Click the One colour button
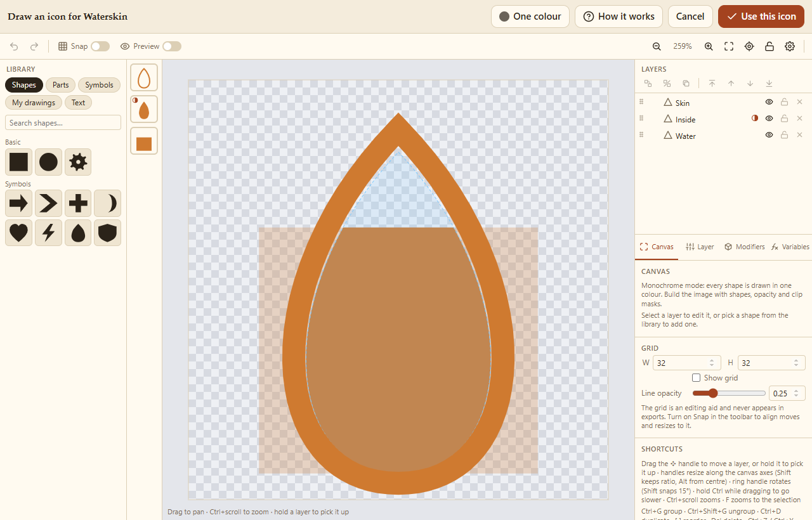This screenshot has width=812, height=520. tap(530, 16)
